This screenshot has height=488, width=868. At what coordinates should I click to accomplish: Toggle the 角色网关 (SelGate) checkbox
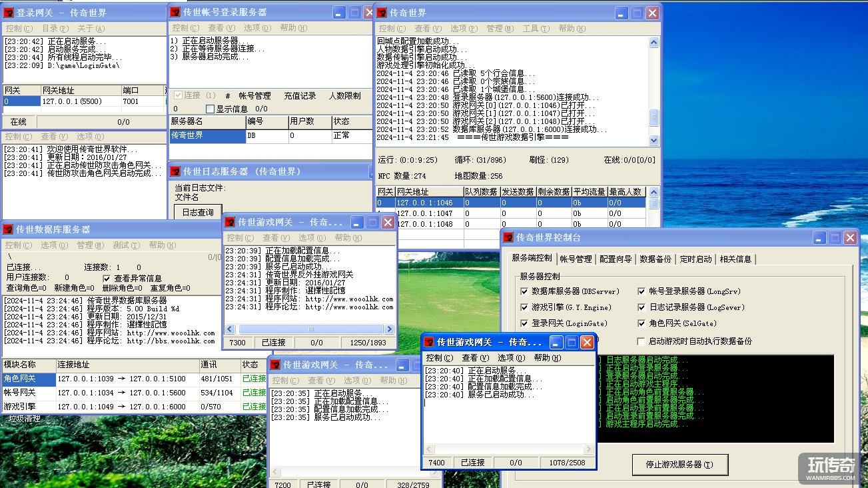click(642, 323)
